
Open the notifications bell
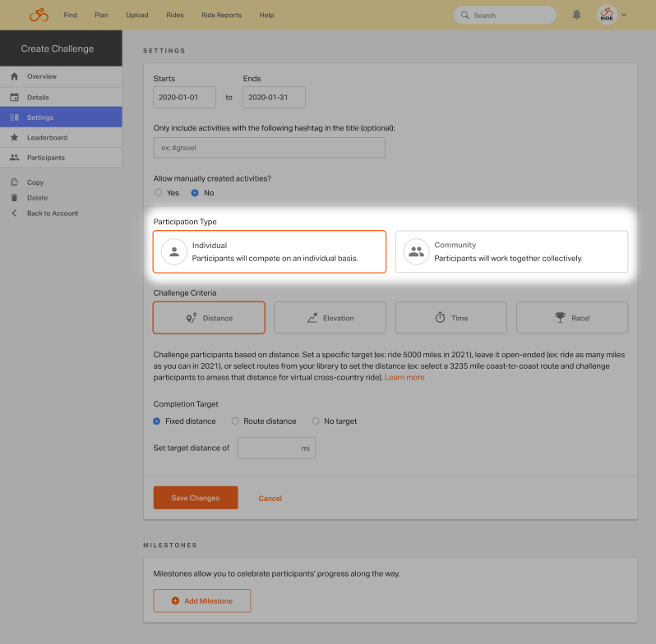(x=576, y=15)
